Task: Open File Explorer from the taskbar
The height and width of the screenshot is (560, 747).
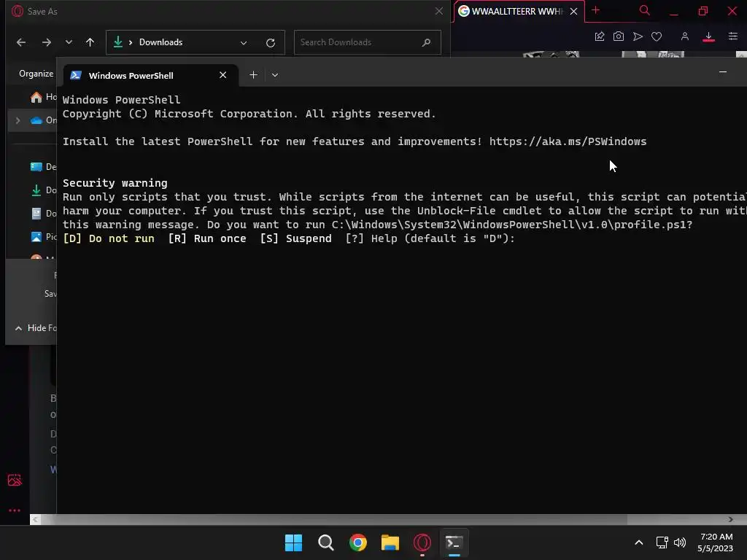Action: pos(390,542)
